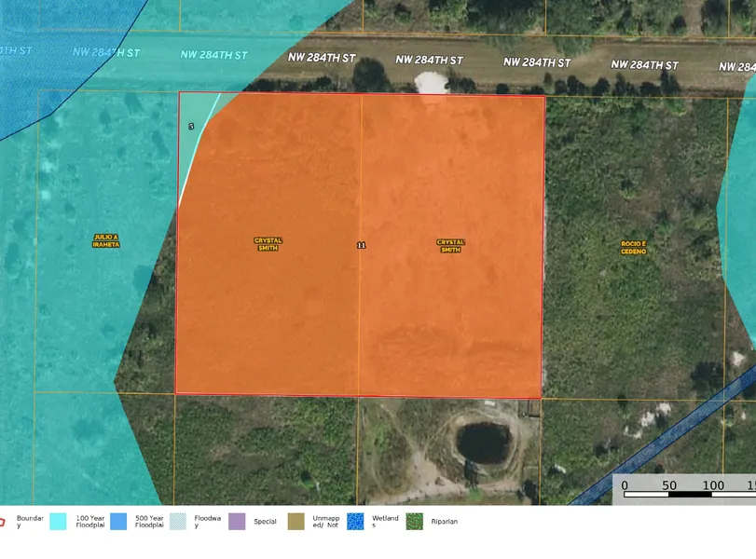The image size is (756, 559).
Task: Click the Wetlands legend pattern icon
Action: click(x=355, y=522)
